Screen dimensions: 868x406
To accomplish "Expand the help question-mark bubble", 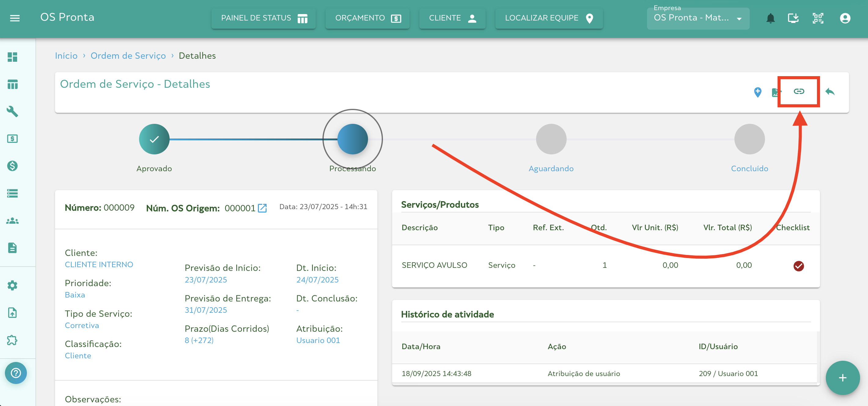I will pyautogui.click(x=16, y=373).
